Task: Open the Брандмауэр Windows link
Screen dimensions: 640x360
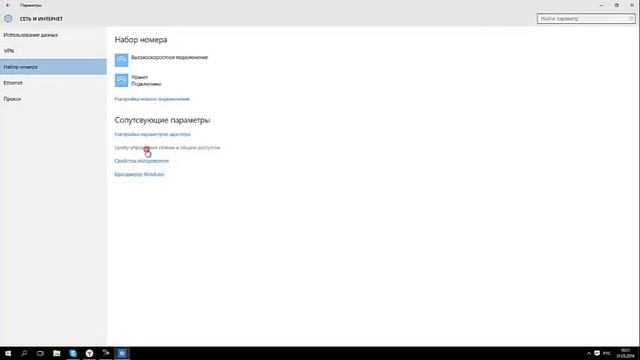Action: point(139,174)
